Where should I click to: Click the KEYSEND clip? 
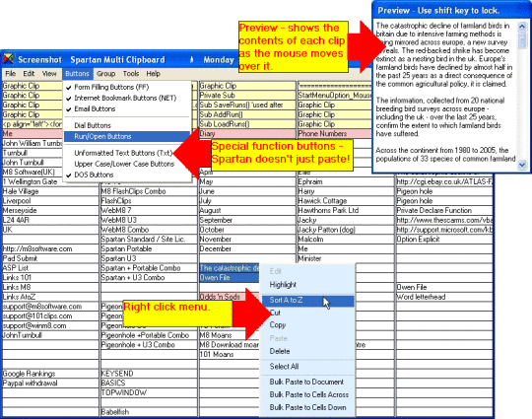(149, 374)
